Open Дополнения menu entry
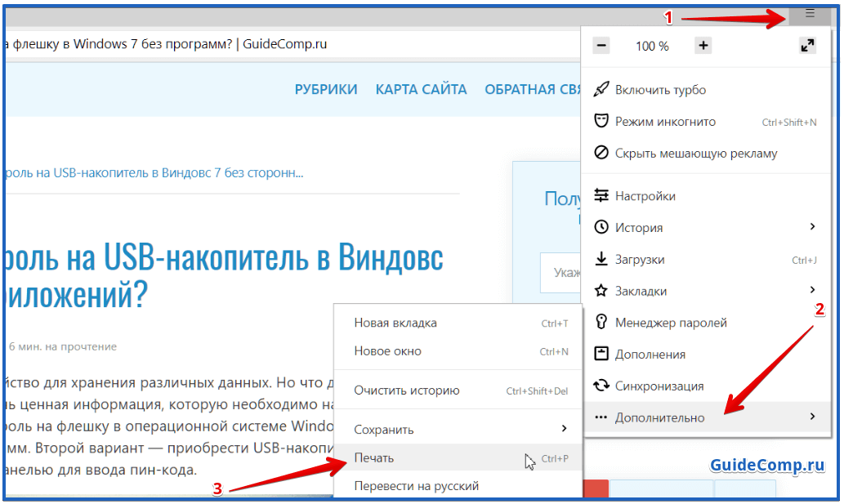This screenshot has width=844, height=504. [x=707, y=354]
